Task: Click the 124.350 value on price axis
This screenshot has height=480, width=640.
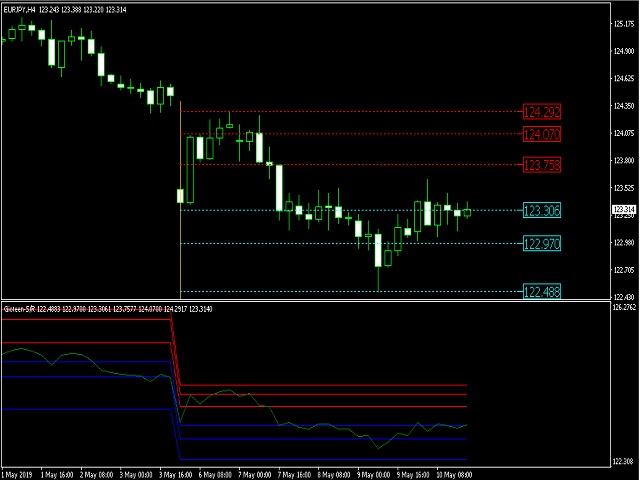Action: coord(624,106)
